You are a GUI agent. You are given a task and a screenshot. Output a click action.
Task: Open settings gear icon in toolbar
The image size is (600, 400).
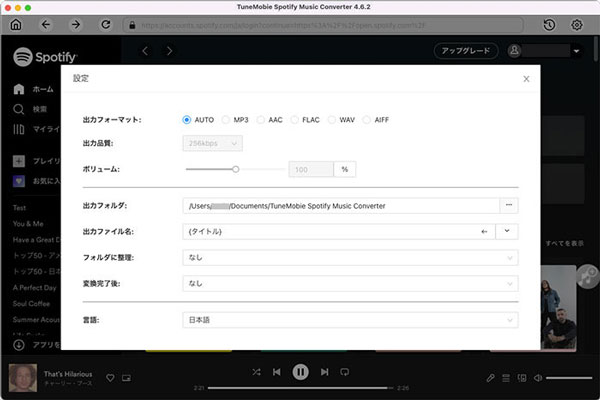[577, 25]
